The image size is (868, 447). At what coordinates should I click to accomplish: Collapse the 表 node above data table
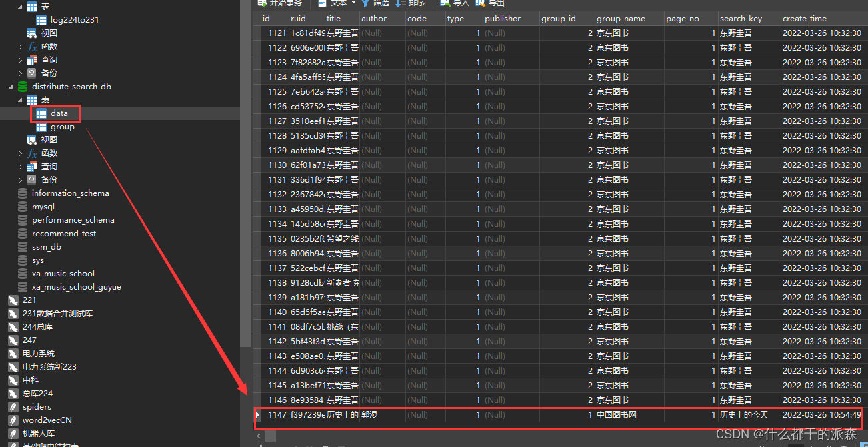(20, 100)
